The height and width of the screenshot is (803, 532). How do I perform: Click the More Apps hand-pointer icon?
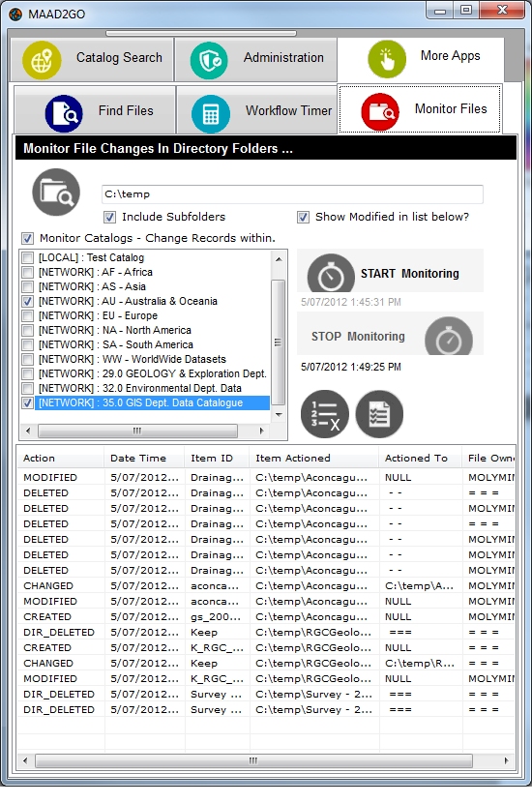coord(387,58)
